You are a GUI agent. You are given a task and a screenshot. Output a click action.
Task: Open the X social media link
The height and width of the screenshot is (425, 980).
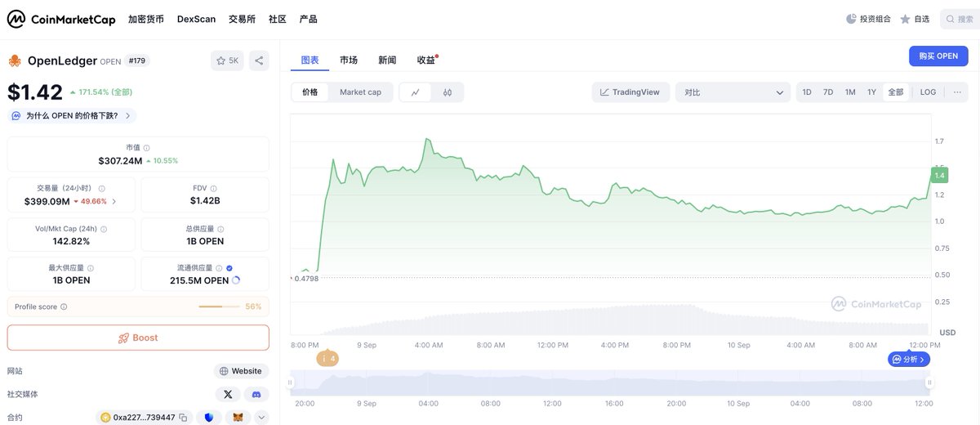(x=228, y=395)
